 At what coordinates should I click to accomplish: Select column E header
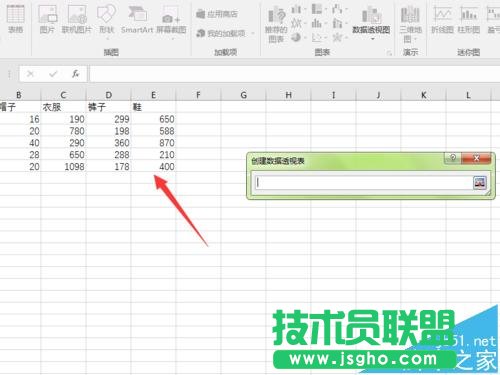[x=153, y=95]
